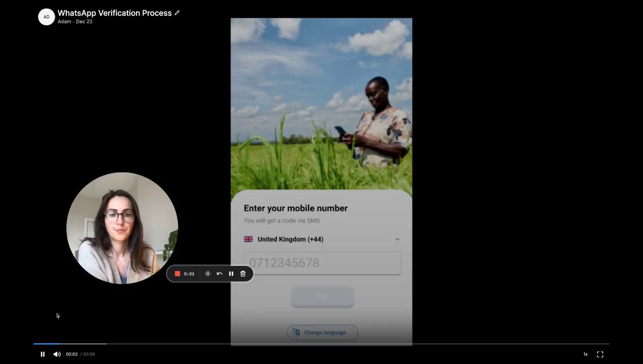This screenshot has width=643, height=364.
Task: Seek along the video progress bar
Action: 321,344
